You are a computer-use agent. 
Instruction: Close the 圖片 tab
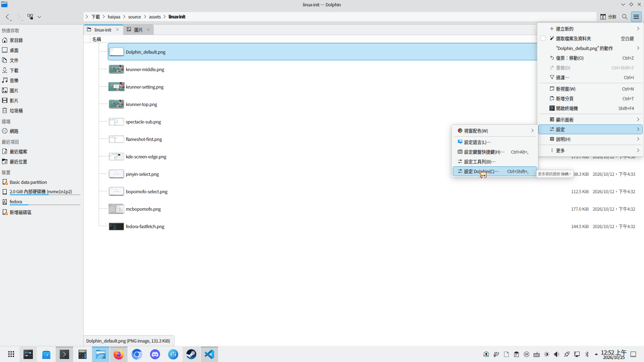point(148,30)
